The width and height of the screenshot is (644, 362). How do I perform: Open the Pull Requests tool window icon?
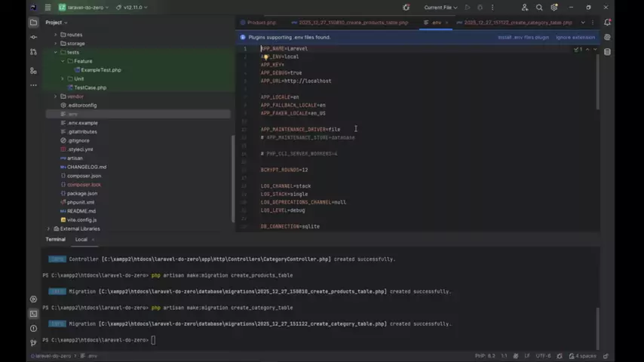click(33, 52)
